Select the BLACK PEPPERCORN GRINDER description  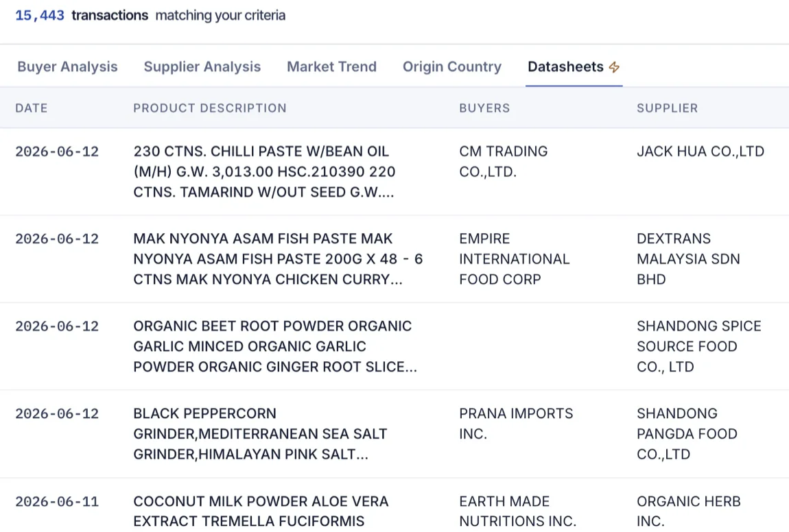(260, 433)
